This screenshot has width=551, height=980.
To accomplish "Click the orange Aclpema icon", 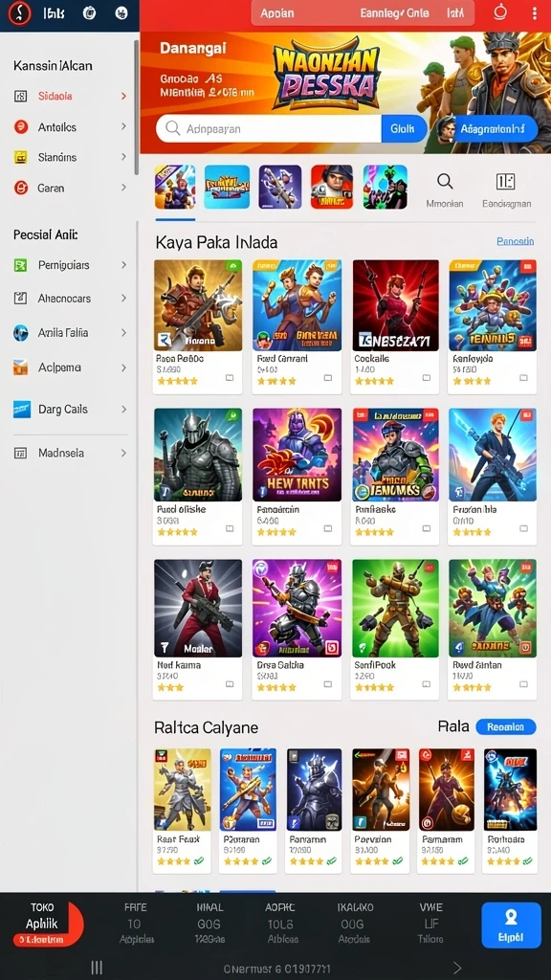I will [x=21, y=367].
